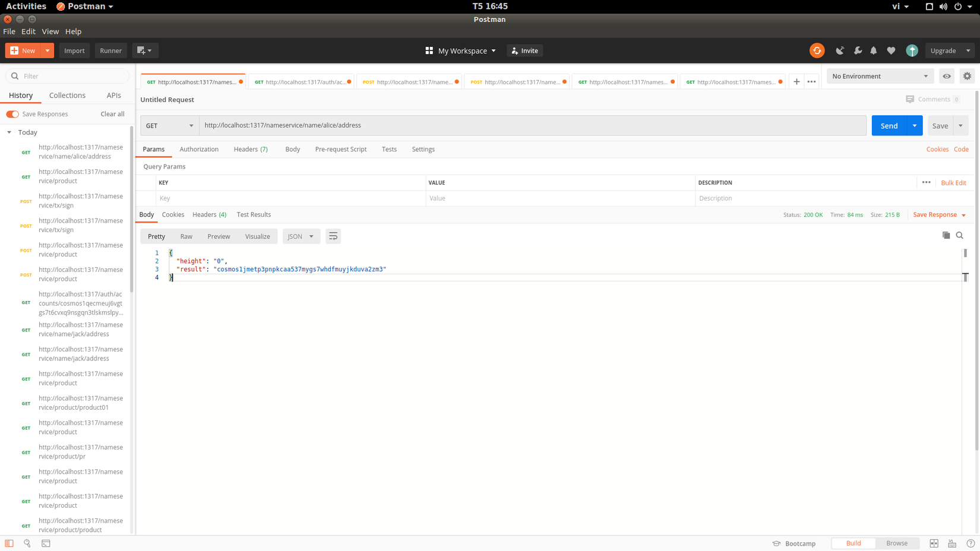Switch to Browse mode
Viewport: 980px width, 551px height.
[x=897, y=543]
